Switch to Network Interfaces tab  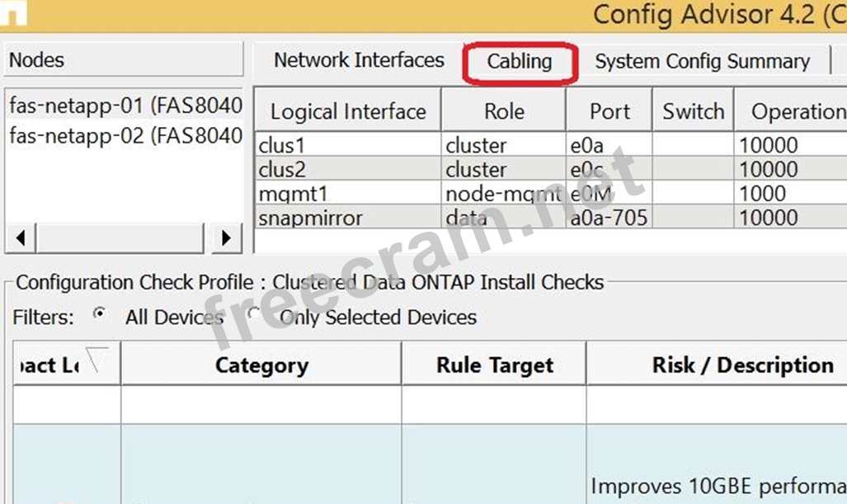click(359, 60)
